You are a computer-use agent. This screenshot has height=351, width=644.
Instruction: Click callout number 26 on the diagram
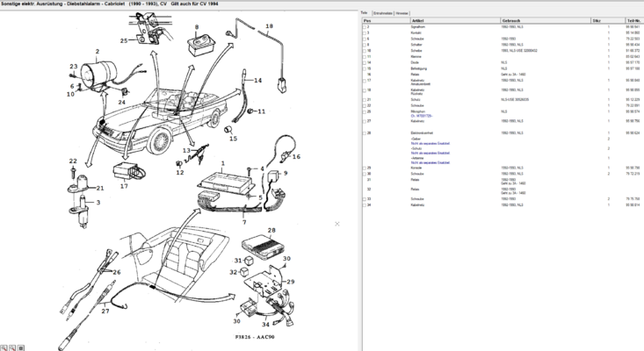[117, 272]
